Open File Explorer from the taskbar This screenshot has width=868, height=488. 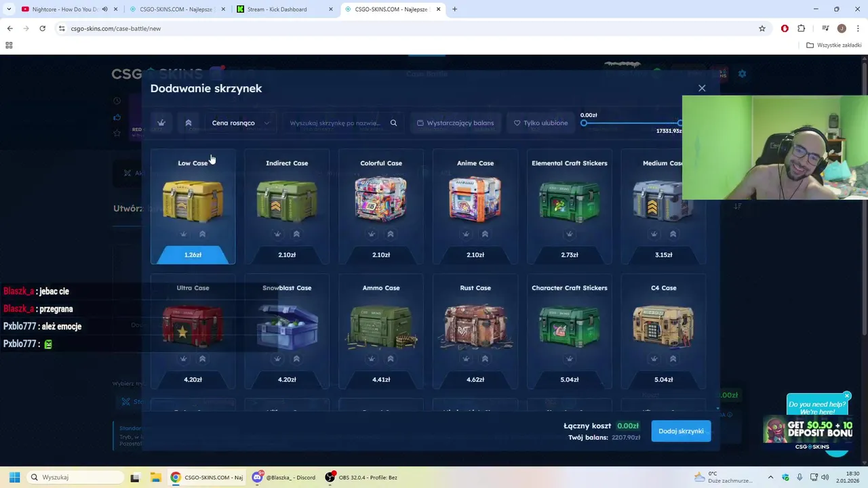(155, 477)
